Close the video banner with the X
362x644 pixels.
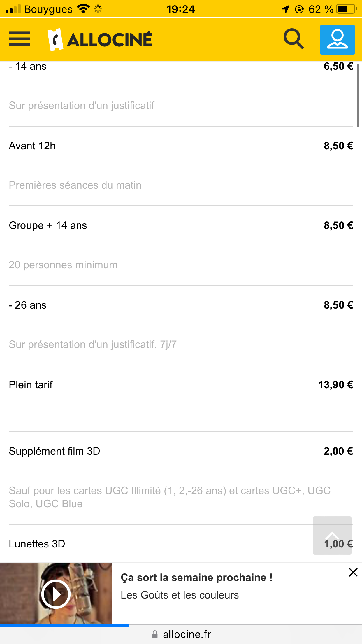coord(353,572)
